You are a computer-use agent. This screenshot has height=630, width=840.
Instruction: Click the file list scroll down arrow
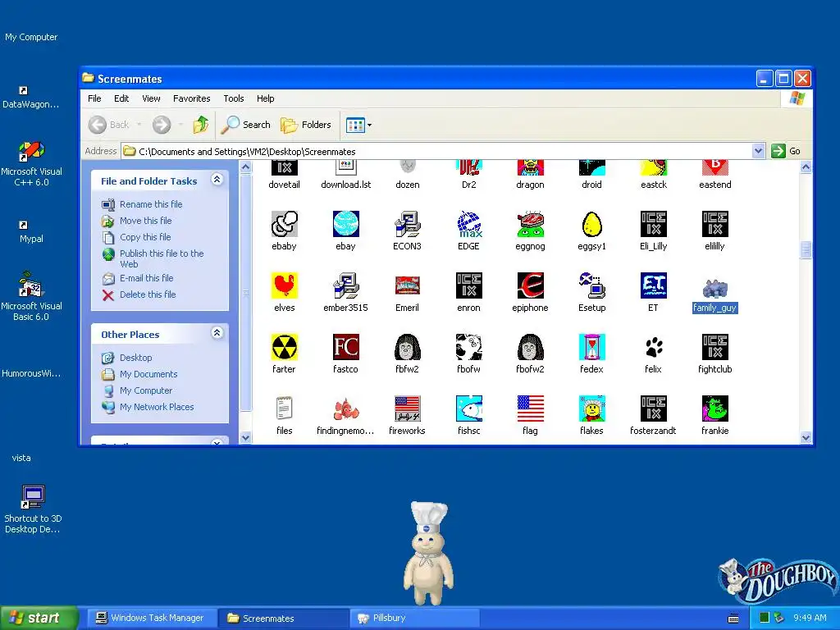click(x=806, y=438)
